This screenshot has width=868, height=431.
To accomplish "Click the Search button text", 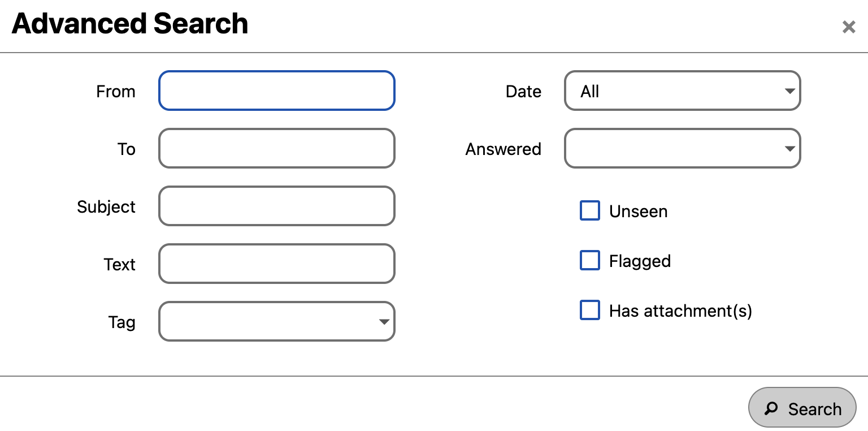I will click(x=815, y=409).
